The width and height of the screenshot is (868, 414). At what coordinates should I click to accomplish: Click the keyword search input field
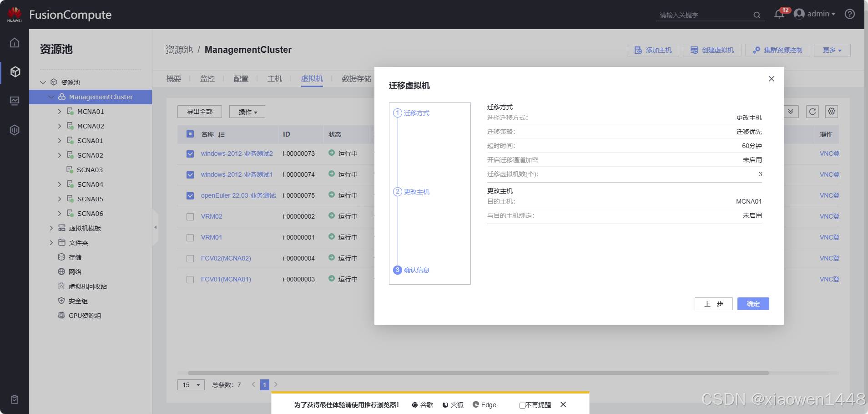(703, 15)
